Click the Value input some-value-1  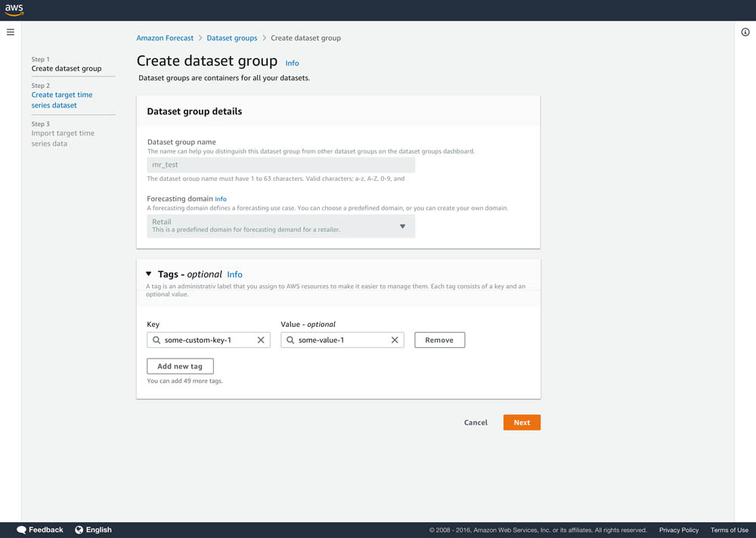coord(342,341)
